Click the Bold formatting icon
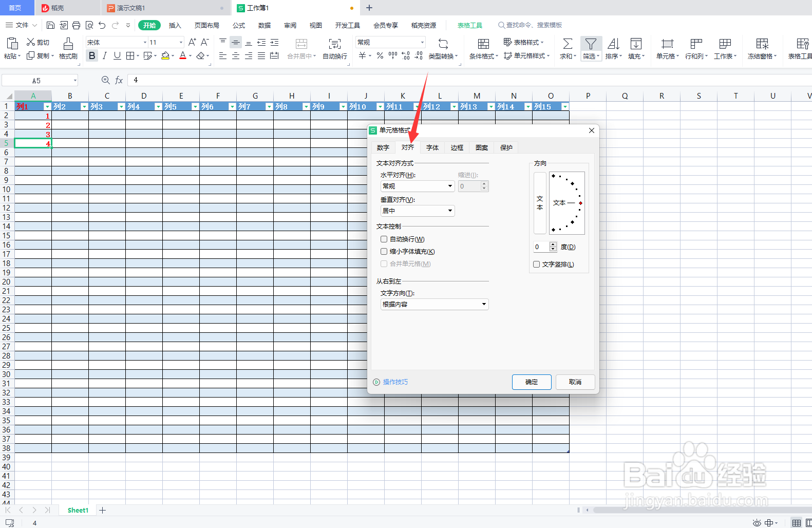 (x=92, y=55)
